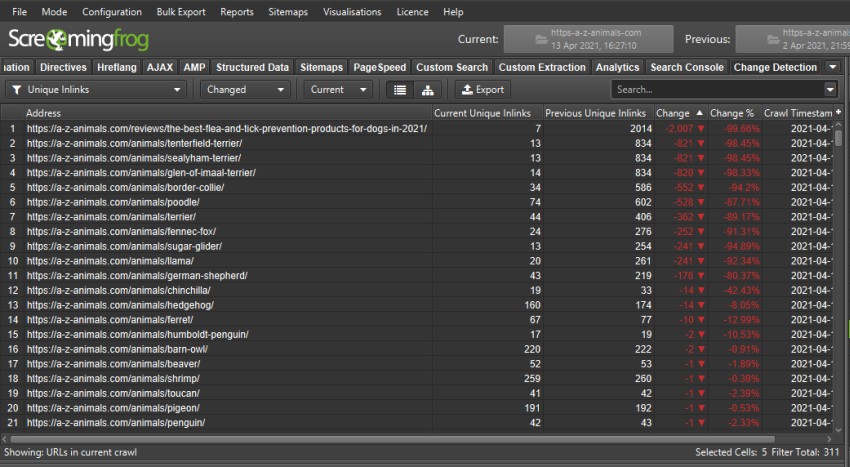The width and height of the screenshot is (850, 467).
Task: Click the Export button
Action: point(483,90)
